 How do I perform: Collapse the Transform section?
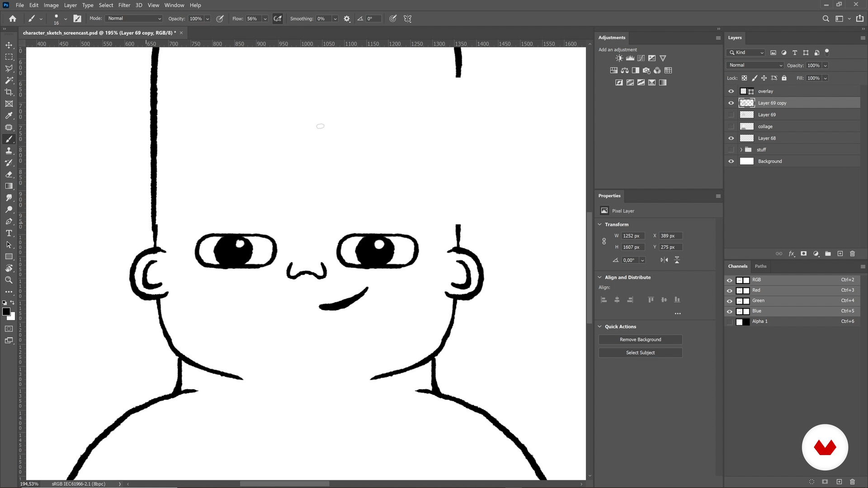click(600, 225)
